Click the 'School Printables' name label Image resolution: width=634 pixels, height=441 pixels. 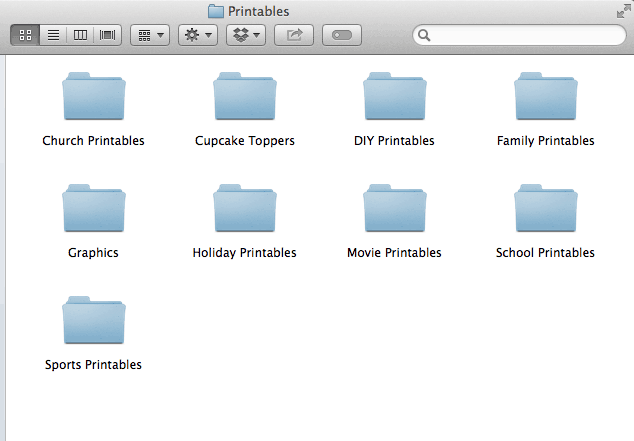click(545, 253)
